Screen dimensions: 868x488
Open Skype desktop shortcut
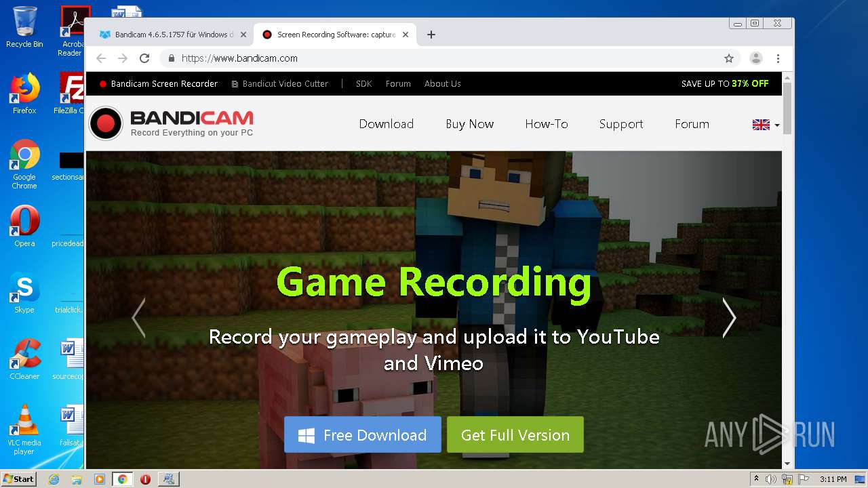pos(24,293)
